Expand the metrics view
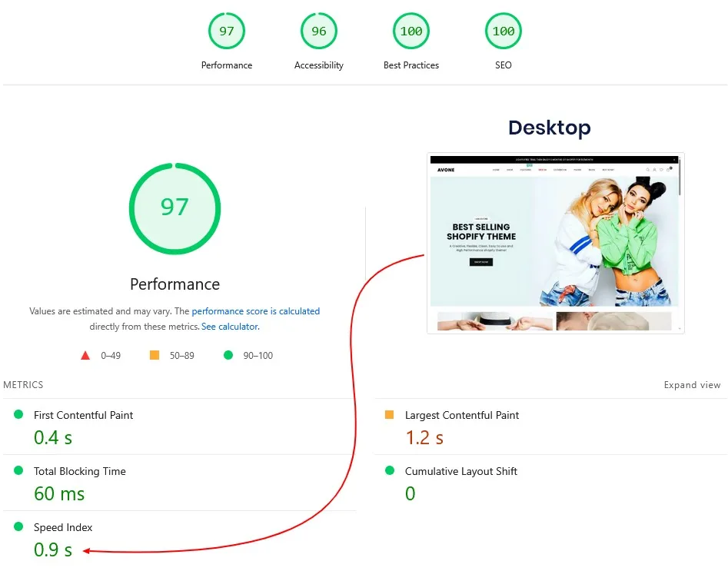The height and width of the screenshot is (571, 728). pyautogui.click(x=692, y=385)
